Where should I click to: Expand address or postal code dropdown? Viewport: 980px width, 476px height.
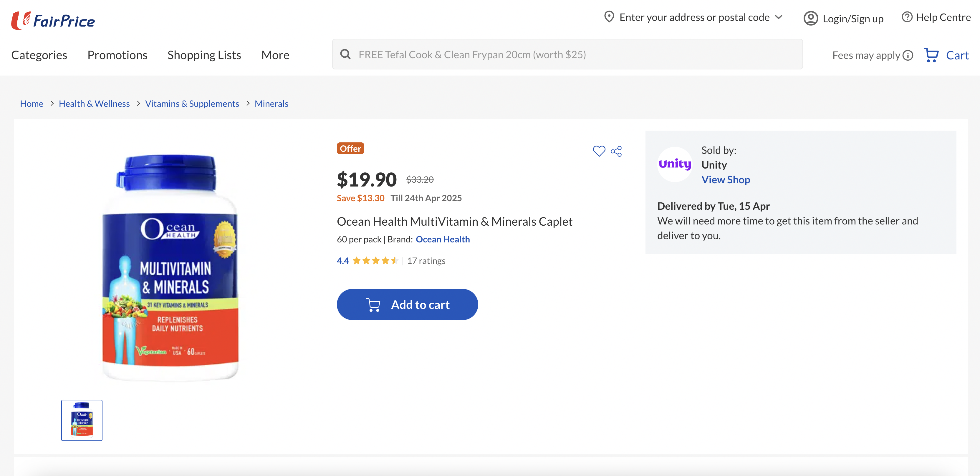[x=779, y=17]
